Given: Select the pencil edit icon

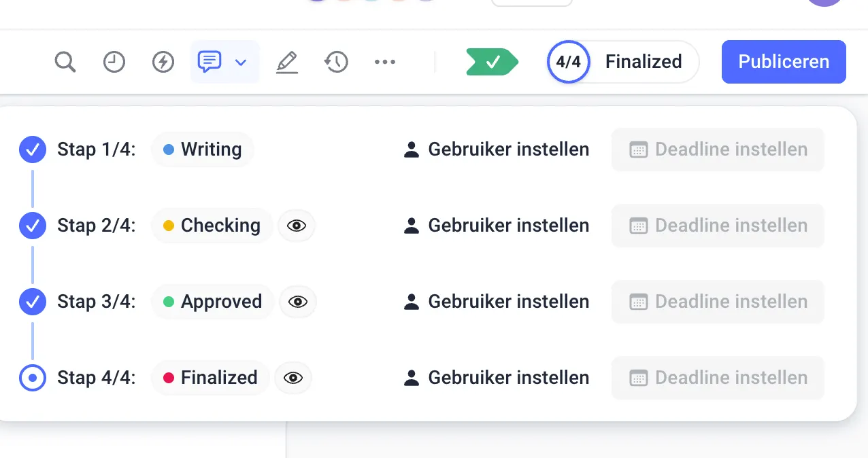Looking at the screenshot, I should click(287, 62).
